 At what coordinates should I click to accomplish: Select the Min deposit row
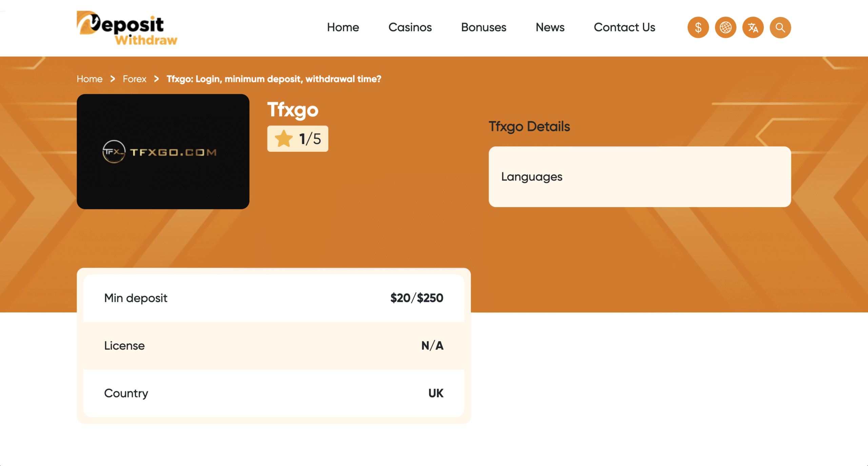[273, 298]
